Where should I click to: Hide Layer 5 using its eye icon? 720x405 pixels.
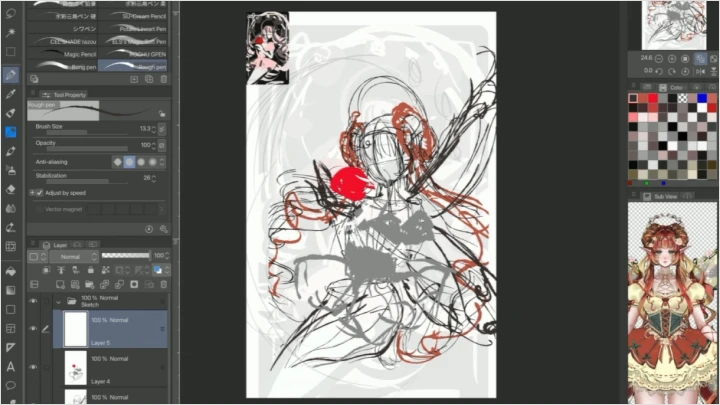[x=32, y=328]
